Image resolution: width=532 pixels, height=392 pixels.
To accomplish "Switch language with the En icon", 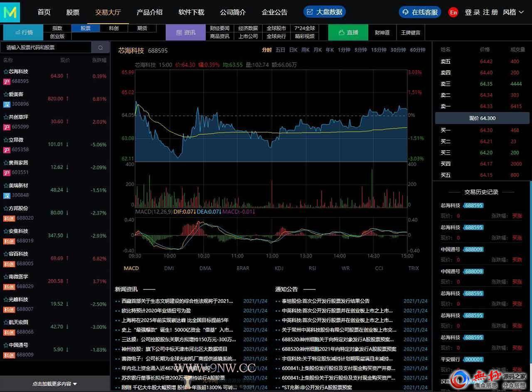I will (453, 12).
